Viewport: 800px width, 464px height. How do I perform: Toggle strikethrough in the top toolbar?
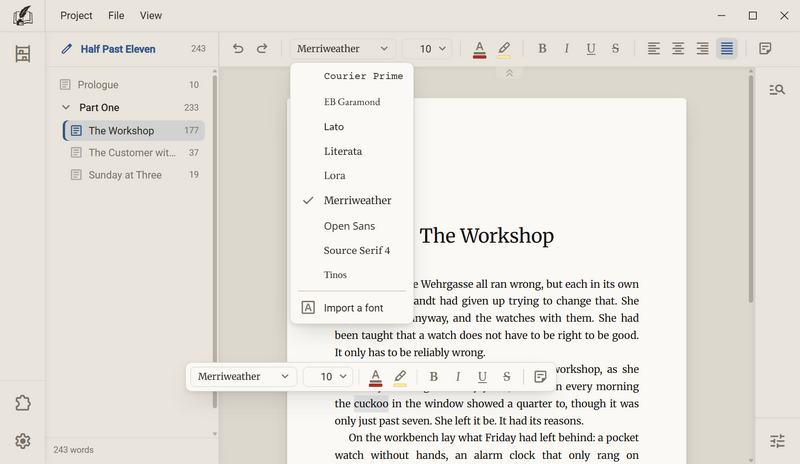coord(615,48)
